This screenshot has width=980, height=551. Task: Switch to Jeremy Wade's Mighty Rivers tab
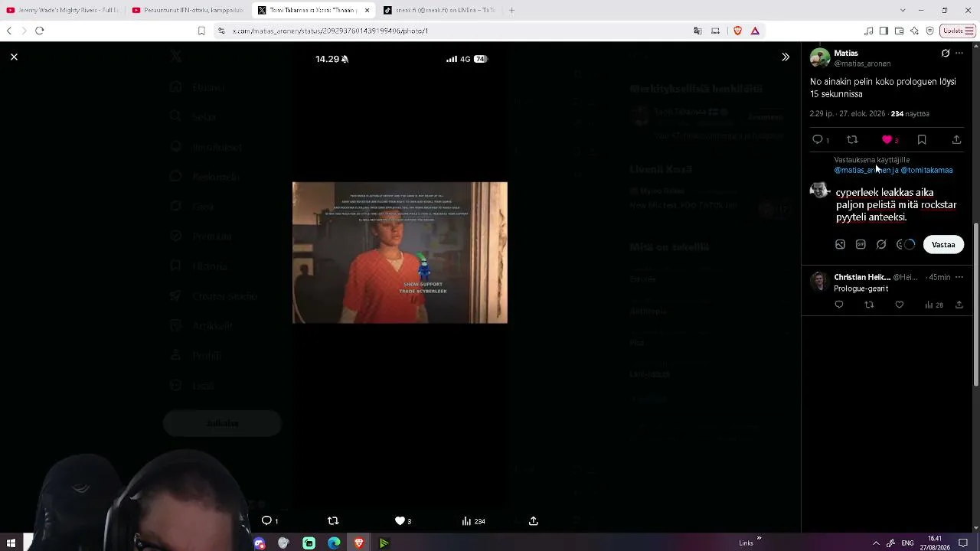click(63, 10)
